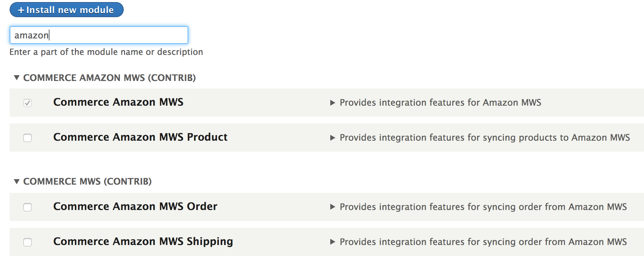Viewport: 644px width, 256px height.
Task: Enable the Commerce Amazon MWS Shipping module
Action: [x=27, y=242]
